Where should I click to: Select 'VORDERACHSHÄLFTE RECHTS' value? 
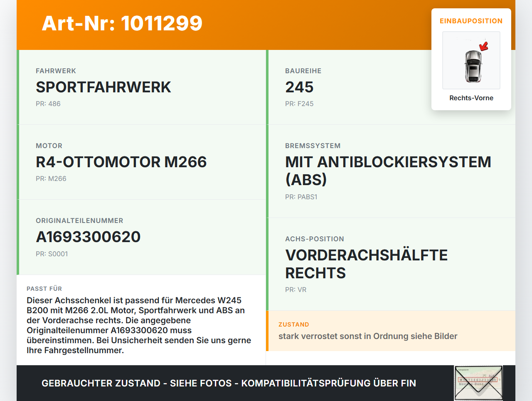(x=367, y=264)
